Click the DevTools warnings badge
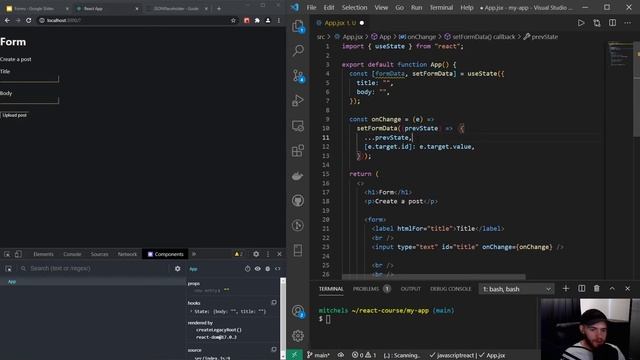The width and height of the screenshot is (640, 360). 238,254
